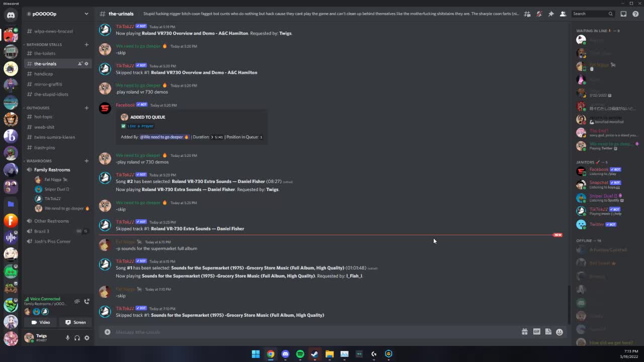Open the server name dropdown menu
Screen dimensions: 644x362
pos(86,14)
